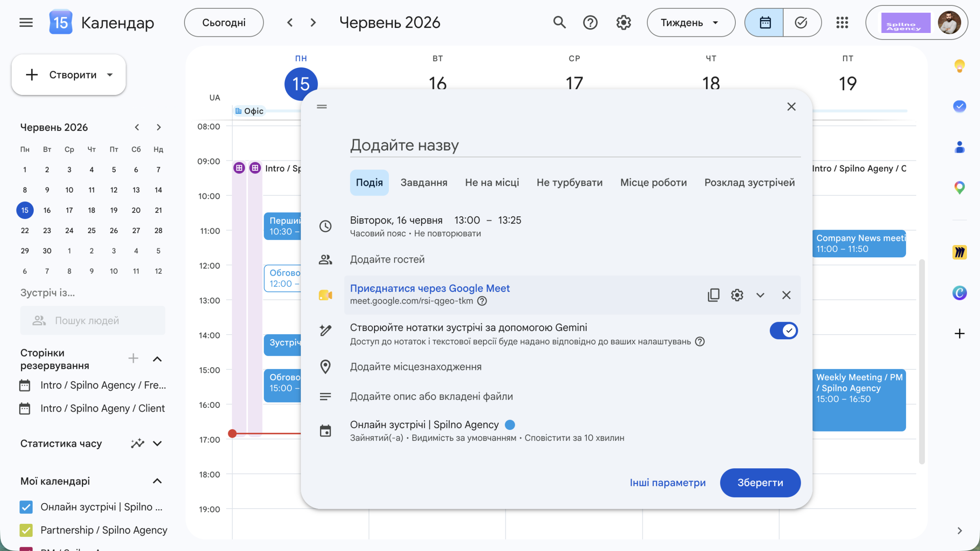Copy the Google Meet conference link
980x551 pixels.
(713, 295)
